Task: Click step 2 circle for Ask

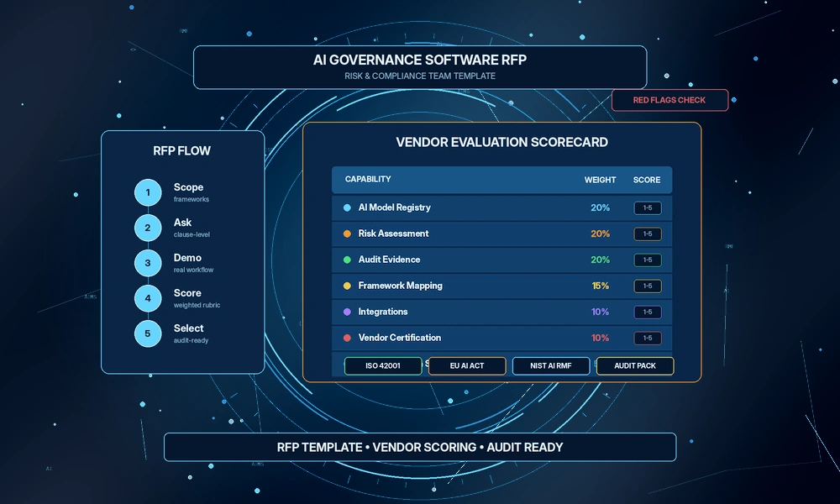Action: [148, 228]
